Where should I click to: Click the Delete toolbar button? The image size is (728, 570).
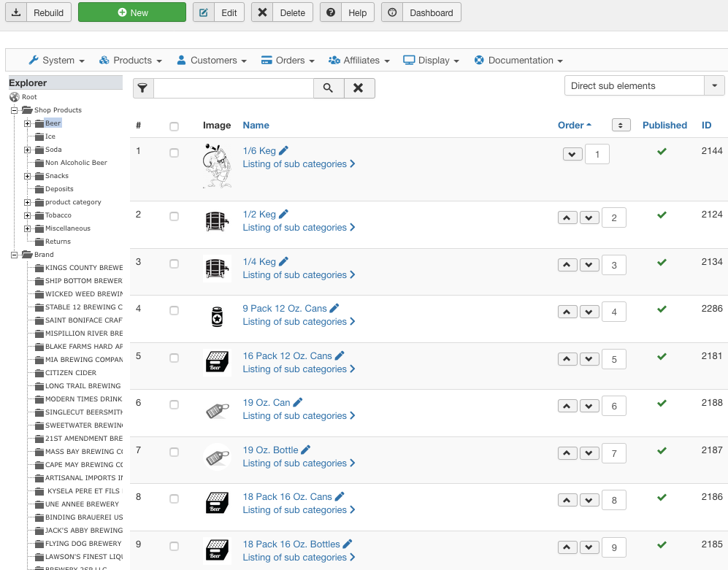tap(283, 12)
